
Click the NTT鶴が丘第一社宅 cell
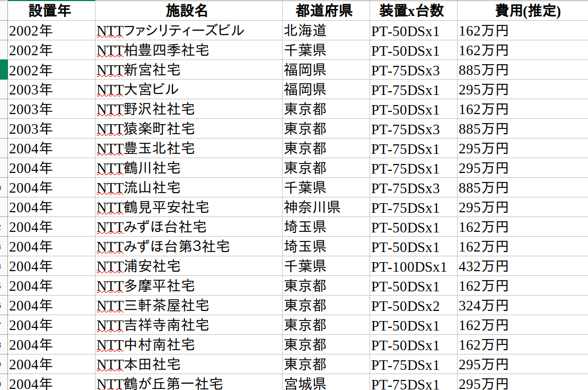point(189,383)
